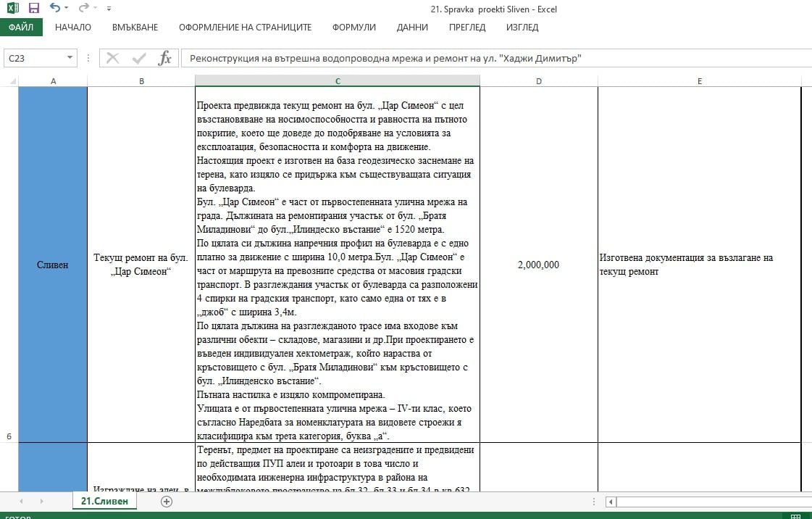The image size is (812, 519).
Task: Confirm entry with formula bar checkmark
Action: (139, 58)
